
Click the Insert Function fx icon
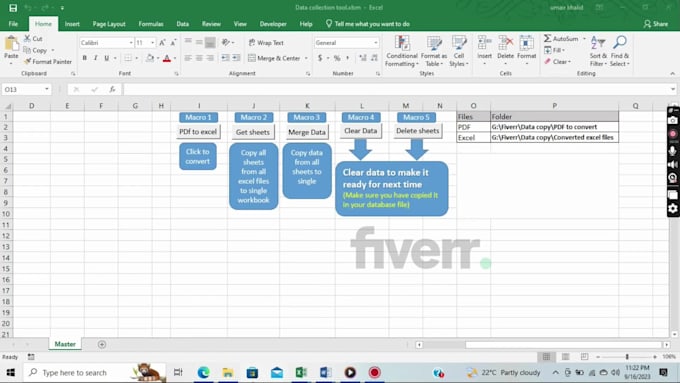click(x=112, y=89)
